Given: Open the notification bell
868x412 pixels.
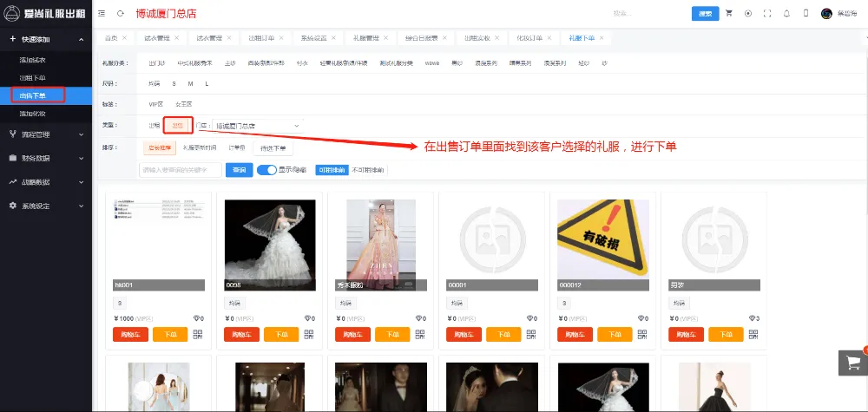Looking at the screenshot, I should point(786,13).
